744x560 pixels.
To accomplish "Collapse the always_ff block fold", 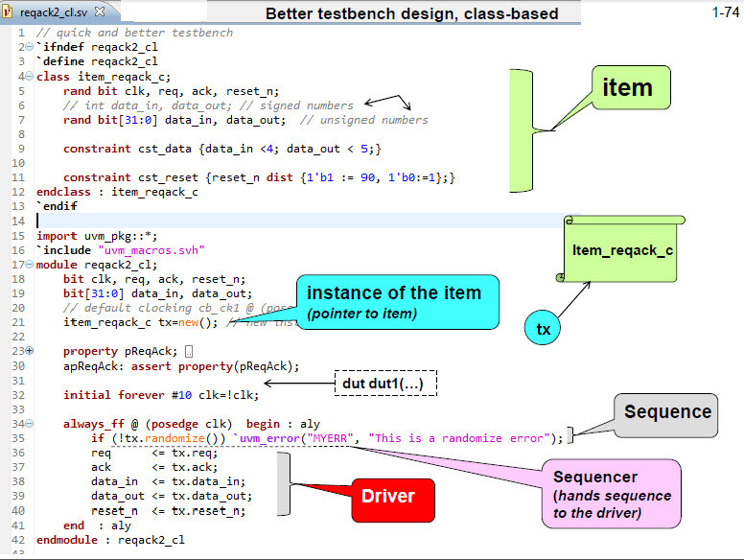I will [29, 423].
